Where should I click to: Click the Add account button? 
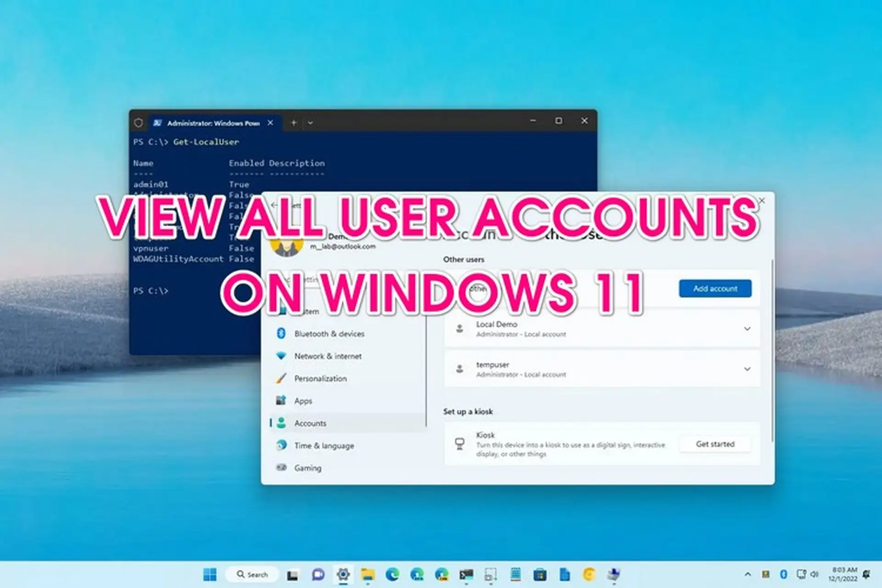[715, 288]
